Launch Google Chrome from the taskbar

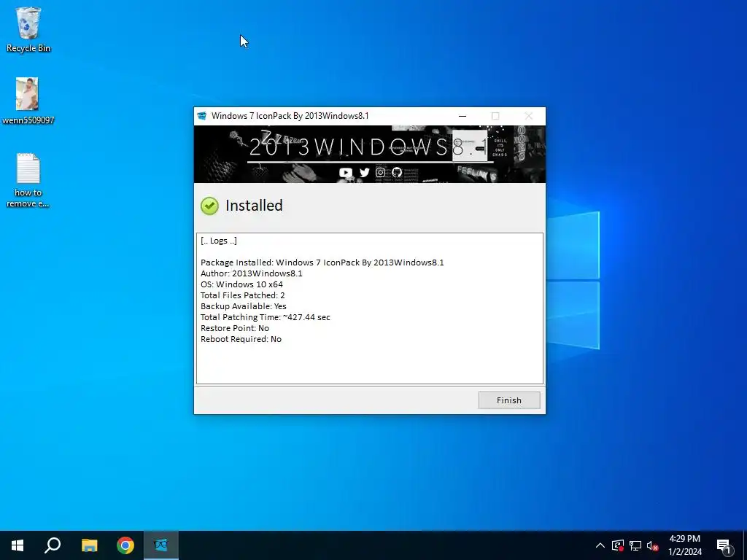pos(125,545)
